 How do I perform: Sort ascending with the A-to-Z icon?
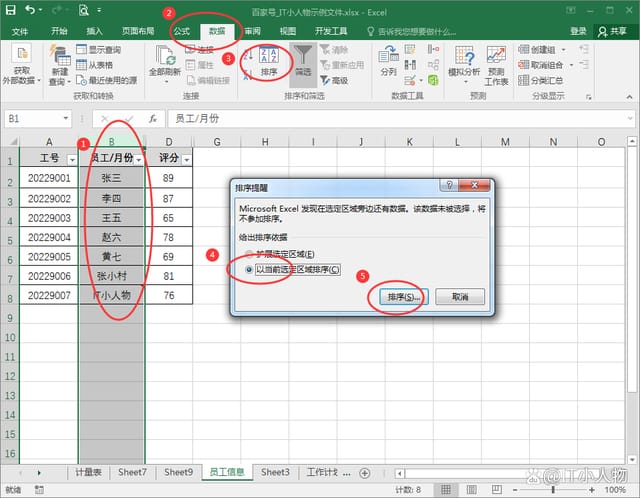249,54
